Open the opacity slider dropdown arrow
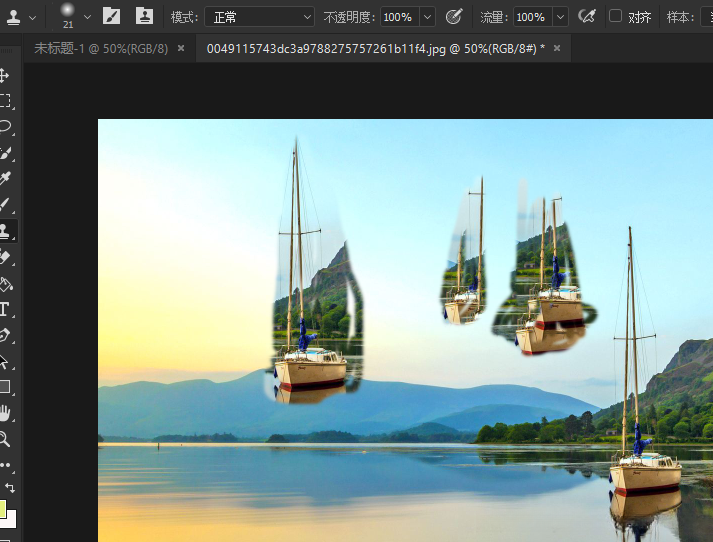 tap(427, 17)
